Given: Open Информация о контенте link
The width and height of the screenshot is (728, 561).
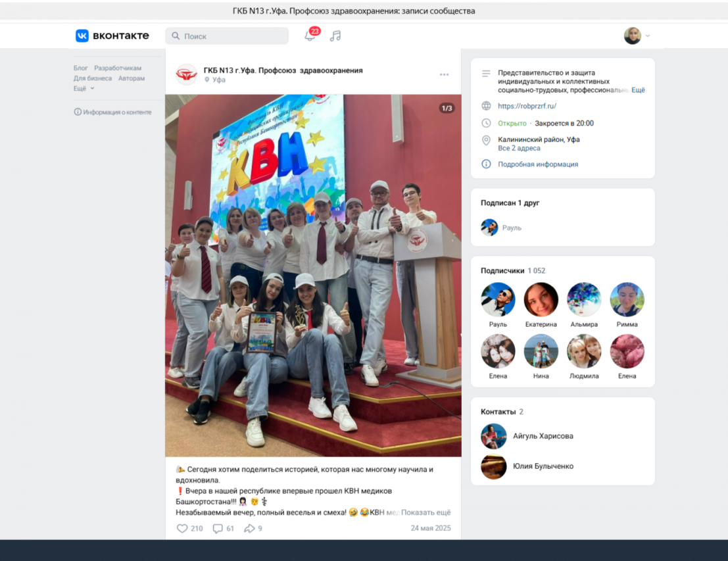Looking at the screenshot, I should coord(117,112).
